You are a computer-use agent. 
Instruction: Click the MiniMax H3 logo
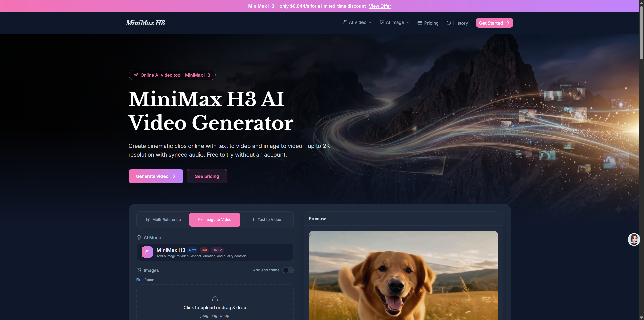coord(145,23)
